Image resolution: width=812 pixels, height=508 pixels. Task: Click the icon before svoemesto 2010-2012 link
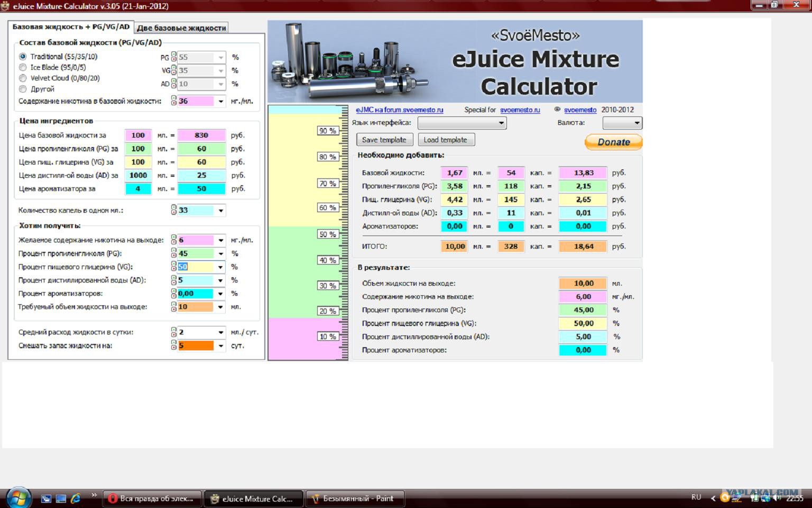[x=557, y=110]
